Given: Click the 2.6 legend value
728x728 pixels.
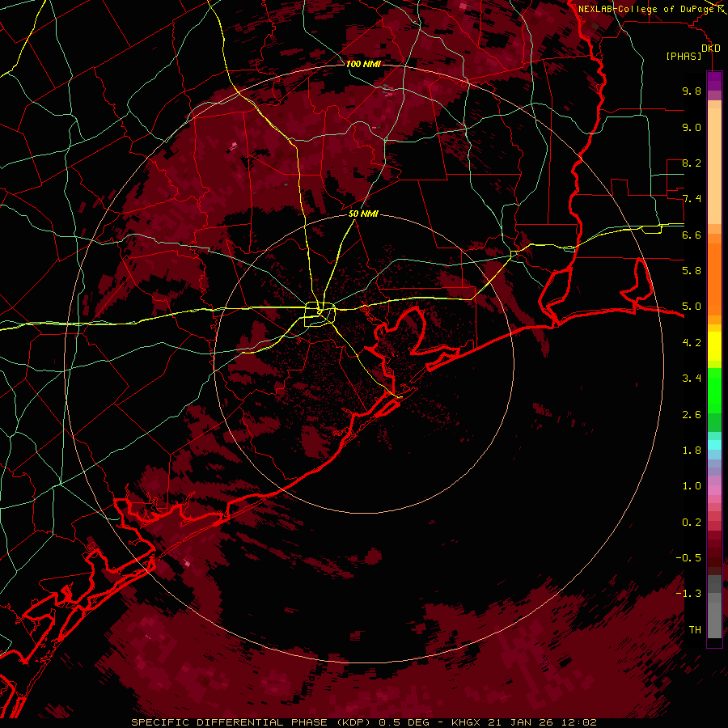Looking at the screenshot, I should click(692, 414).
